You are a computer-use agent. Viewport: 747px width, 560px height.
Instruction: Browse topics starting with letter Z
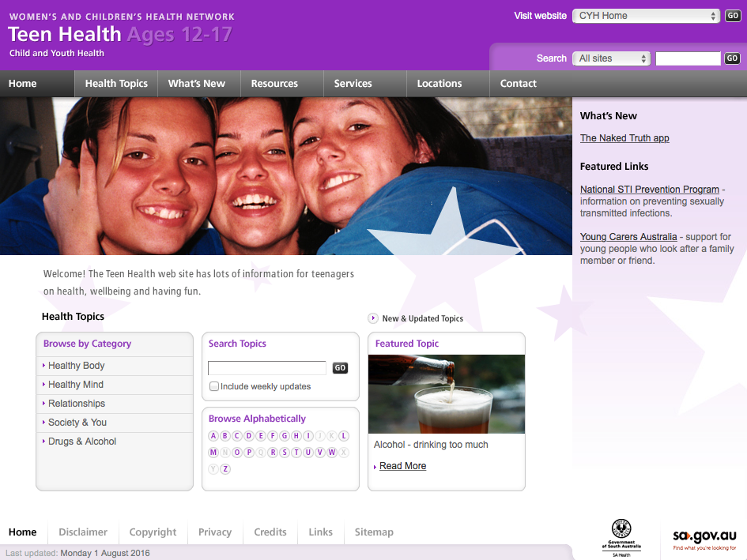(x=225, y=469)
